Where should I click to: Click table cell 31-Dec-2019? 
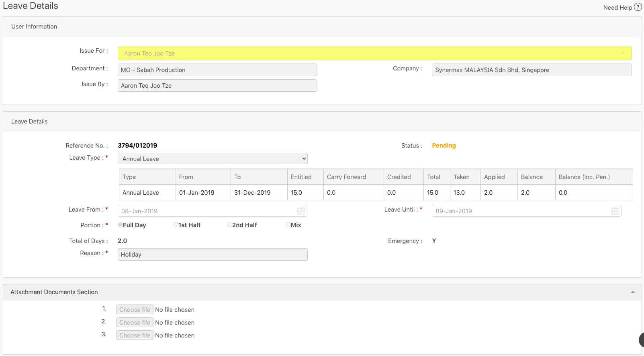[259, 192]
